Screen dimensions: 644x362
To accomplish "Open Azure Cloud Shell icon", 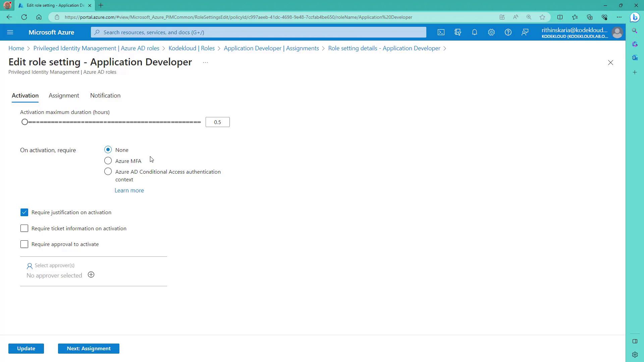I will (441, 32).
